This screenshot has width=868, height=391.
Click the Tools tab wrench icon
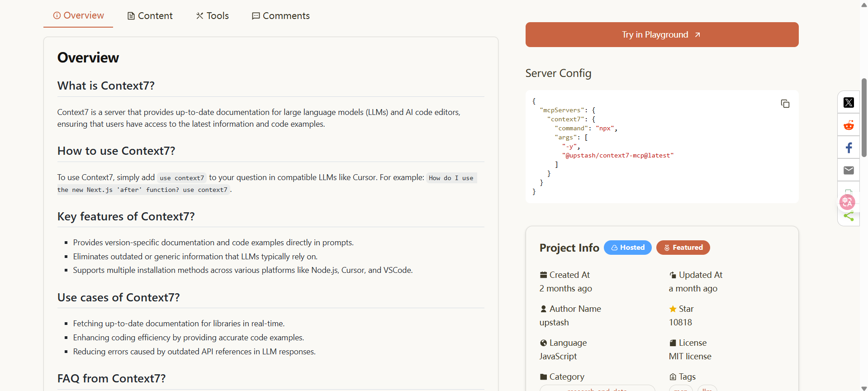(199, 16)
